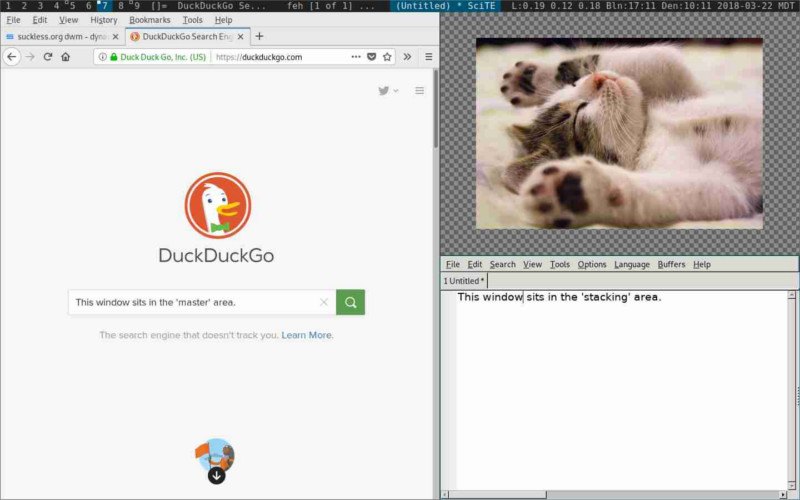Bookmark this page with the star icon
Image resolution: width=800 pixels, height=500 pixels.
click(x=387, y=57)
